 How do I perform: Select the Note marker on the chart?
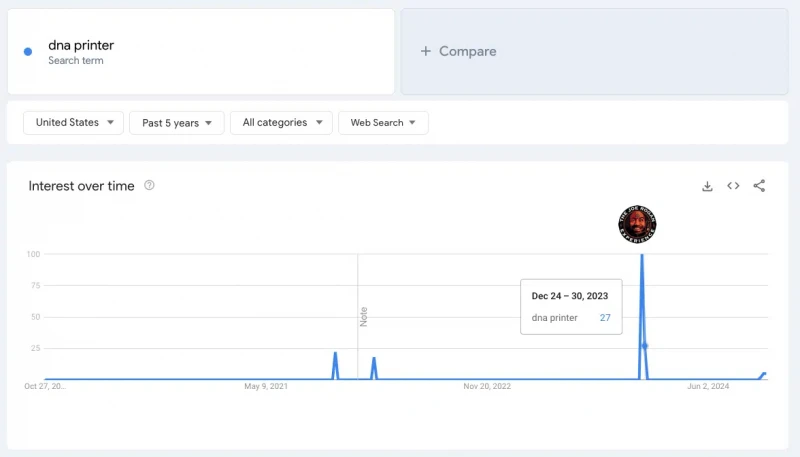coord(363,317)
